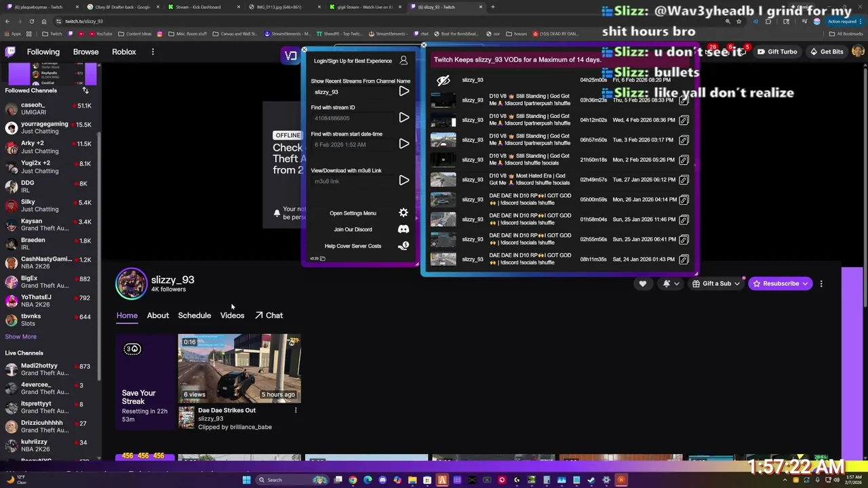Image resolution: width=868 pixels, height=488 pixels.
Task: Click Login/Sign Up for Best Experience
Action: pos(353,61)
